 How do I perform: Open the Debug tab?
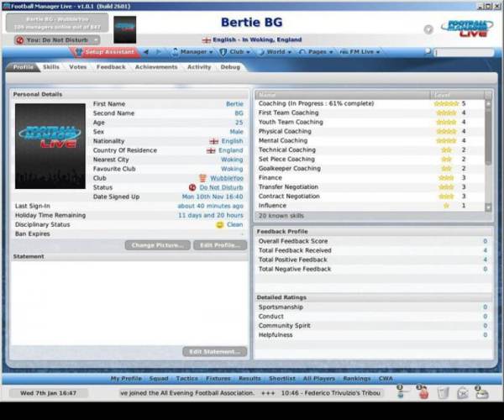click(x=230, y=67)
